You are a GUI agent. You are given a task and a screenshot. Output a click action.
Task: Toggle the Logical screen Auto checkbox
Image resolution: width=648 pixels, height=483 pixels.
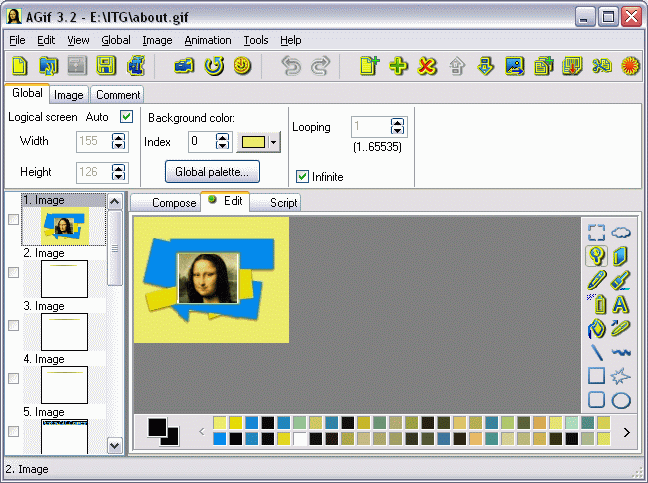(x=126, y=117)
